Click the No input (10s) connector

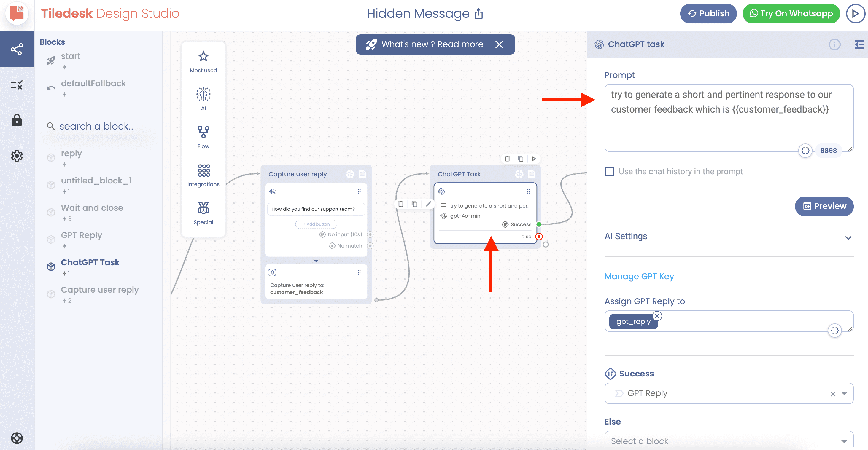370,234
